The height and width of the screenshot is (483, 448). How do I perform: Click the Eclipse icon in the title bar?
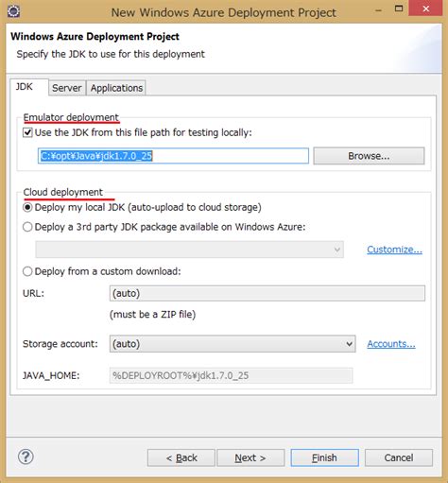click(x=13, y=11)
